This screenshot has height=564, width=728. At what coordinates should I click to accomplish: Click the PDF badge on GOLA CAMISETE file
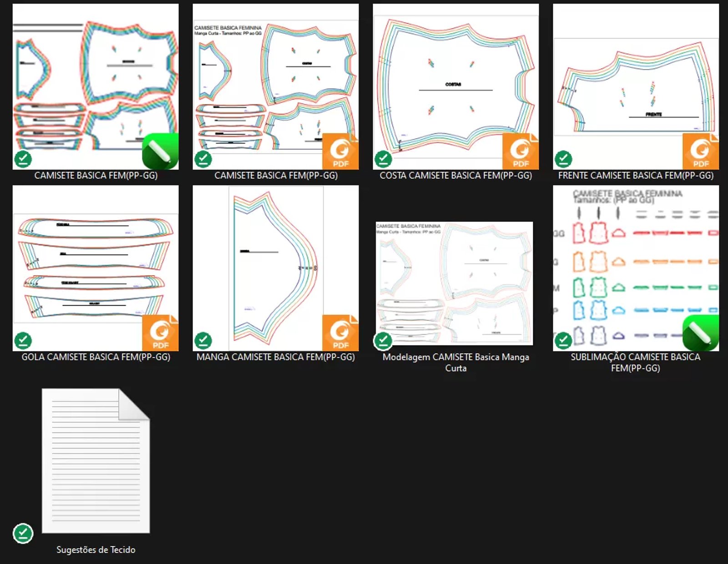coord(160,333)
